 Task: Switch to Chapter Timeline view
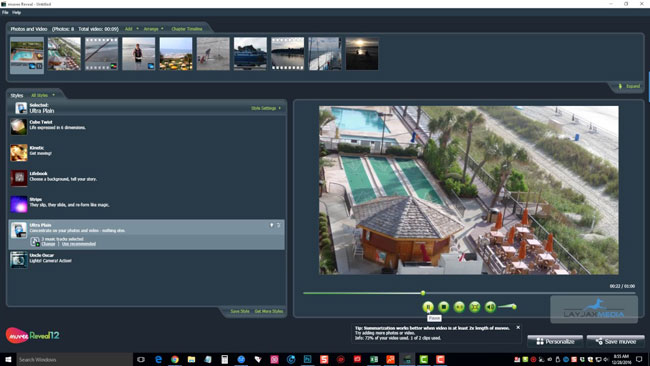click(187, 29)
